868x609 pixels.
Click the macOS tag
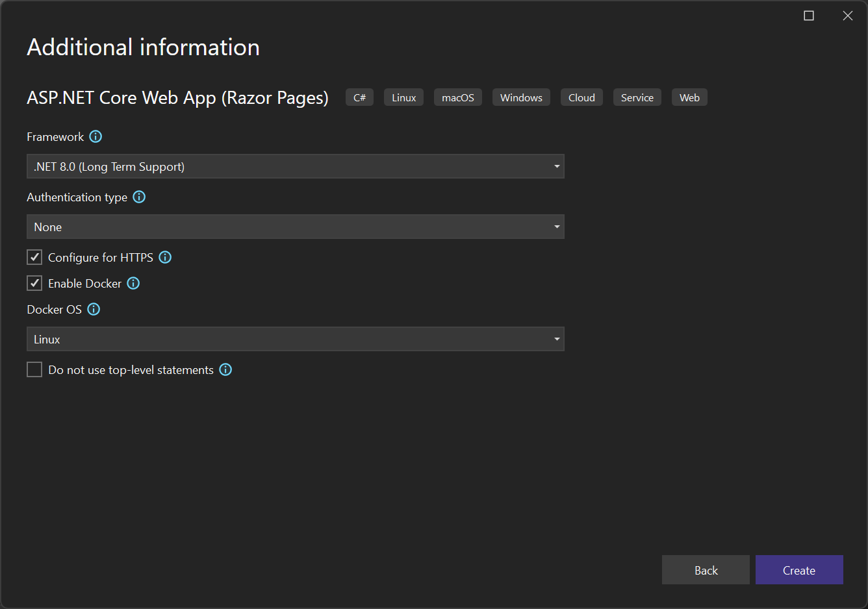tap(457, 97)
